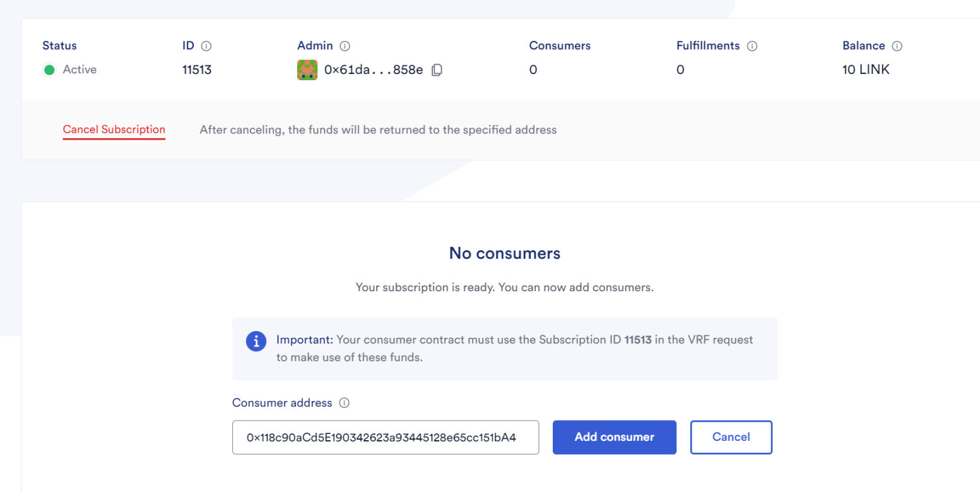Click the Consumer address info icon
This screenshot has width=980, height=492.
pyautogui.click(x=344, y=403)
